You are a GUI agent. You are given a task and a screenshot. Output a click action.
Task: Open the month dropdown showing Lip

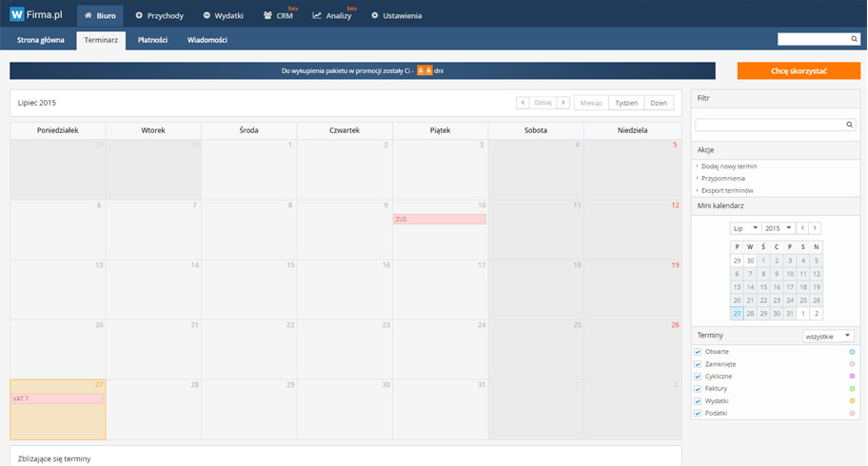(x=745, y=228)
